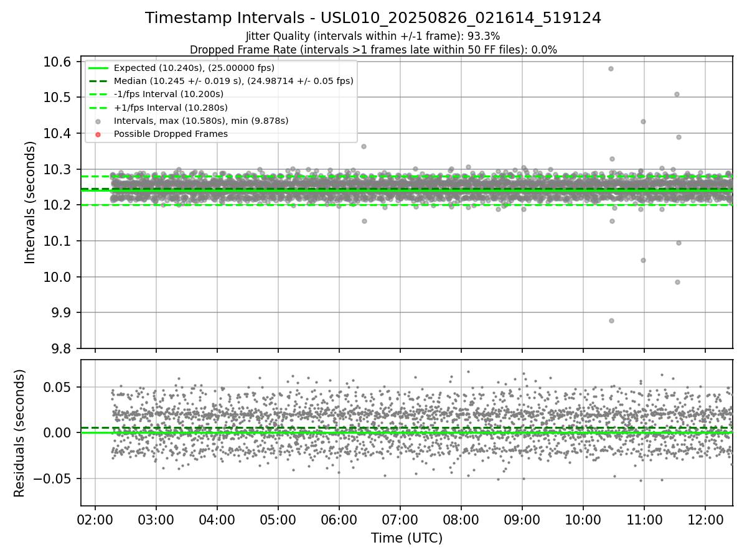Select the Jitter Quality 93.3% subtitle

[x=373, y=37]
